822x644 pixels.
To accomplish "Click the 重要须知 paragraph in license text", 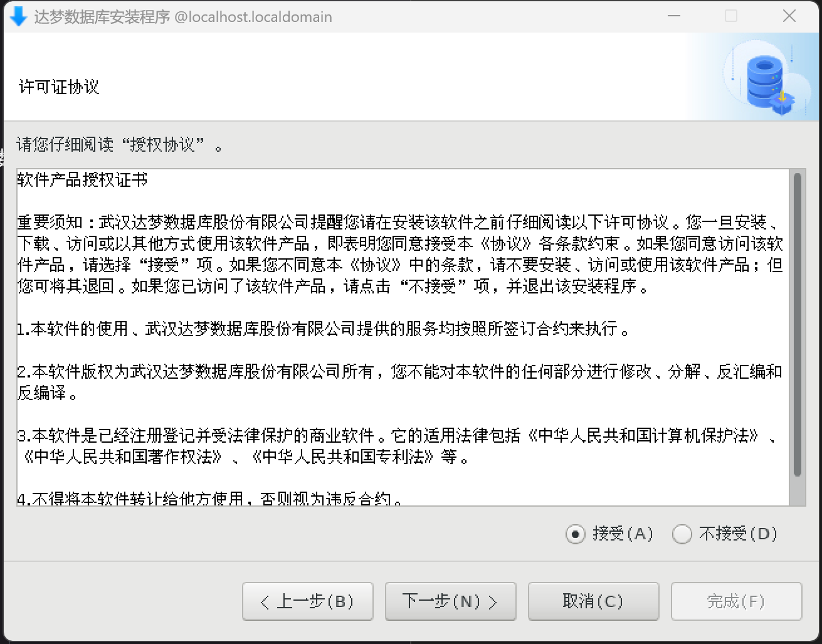I will pyautogui.click(x=400, y=255).
